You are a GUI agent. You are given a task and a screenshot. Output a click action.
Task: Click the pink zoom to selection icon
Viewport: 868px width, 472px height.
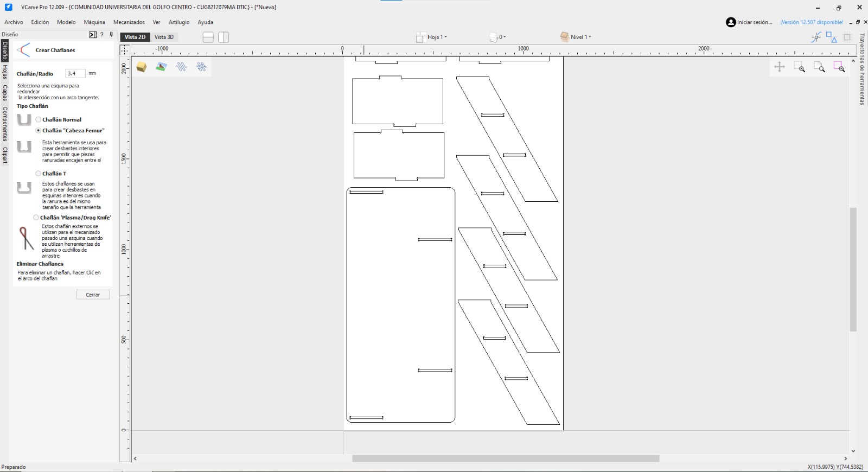[839, 67]
